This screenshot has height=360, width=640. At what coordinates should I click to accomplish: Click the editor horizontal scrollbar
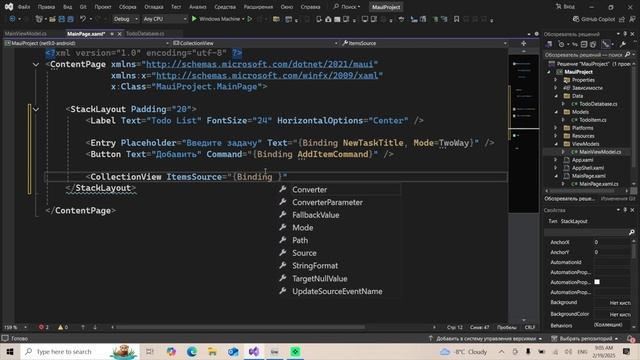point(240,327)
